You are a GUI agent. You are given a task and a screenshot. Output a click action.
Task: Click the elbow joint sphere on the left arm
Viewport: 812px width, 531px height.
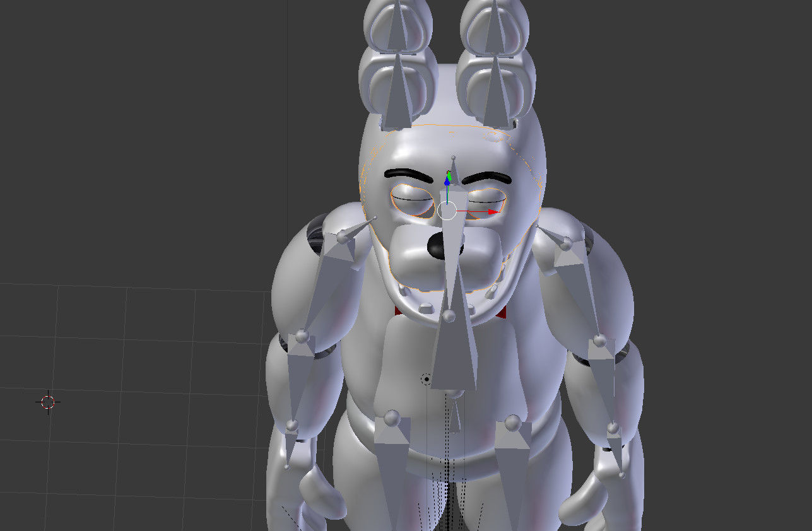[x=302, y=336]
